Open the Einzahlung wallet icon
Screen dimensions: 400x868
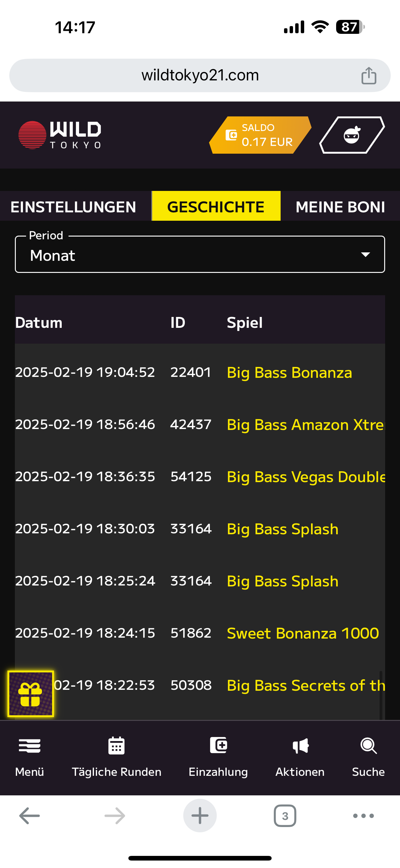tap(218, 745)
